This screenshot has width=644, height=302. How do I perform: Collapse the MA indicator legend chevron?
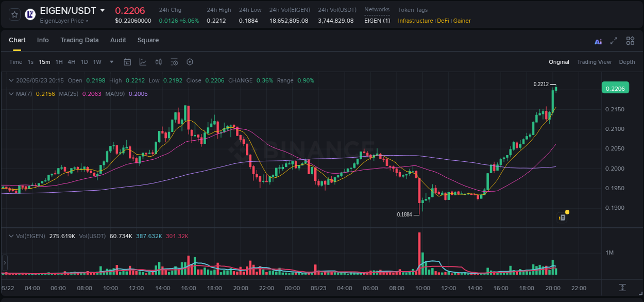pyautogui.click(x=11, y=94)
